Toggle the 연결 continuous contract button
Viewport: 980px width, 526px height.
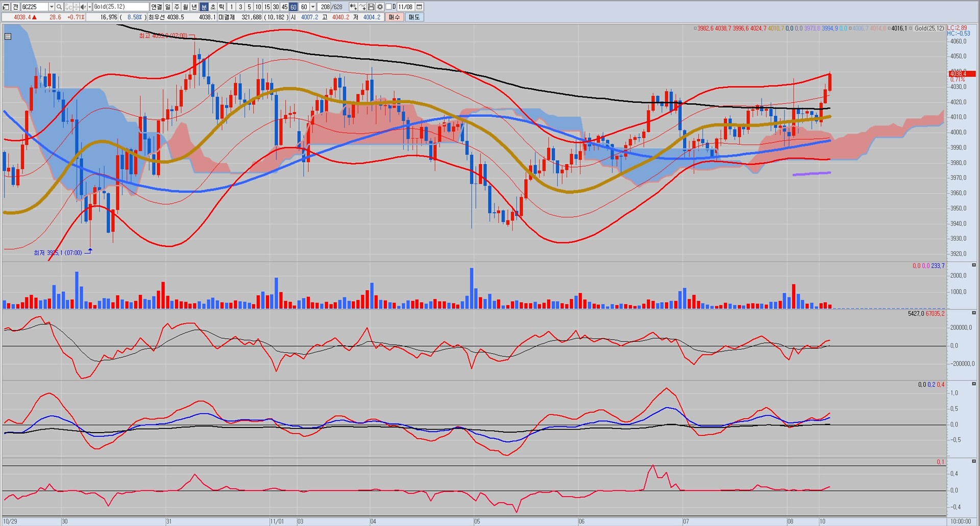click(156, 7)
